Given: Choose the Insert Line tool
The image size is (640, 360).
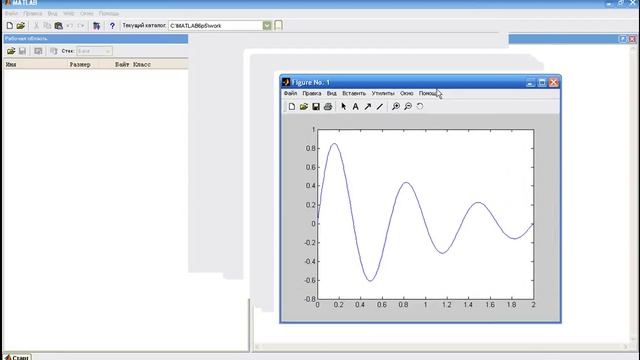Looking at the screenshot, I should pos(380,107).
